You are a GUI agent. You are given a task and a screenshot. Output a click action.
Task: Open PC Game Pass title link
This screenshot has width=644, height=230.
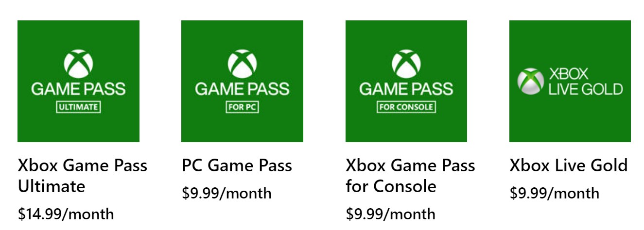pyautogui.click(x=237, y=166)
